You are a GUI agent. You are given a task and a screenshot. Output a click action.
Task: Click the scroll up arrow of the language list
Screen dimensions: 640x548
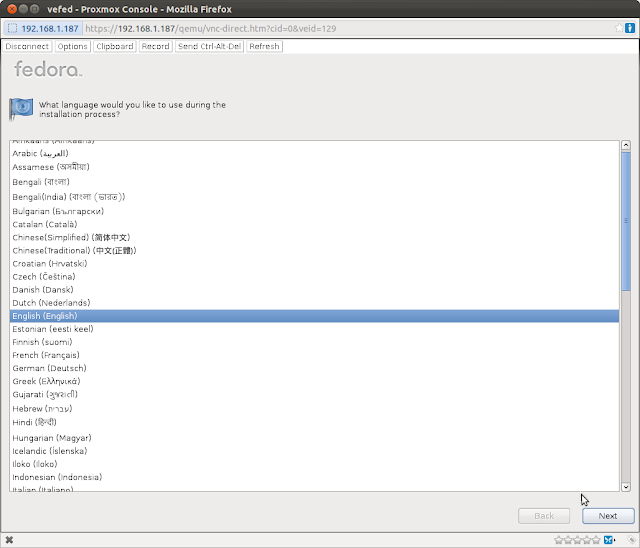coord(625,145)
